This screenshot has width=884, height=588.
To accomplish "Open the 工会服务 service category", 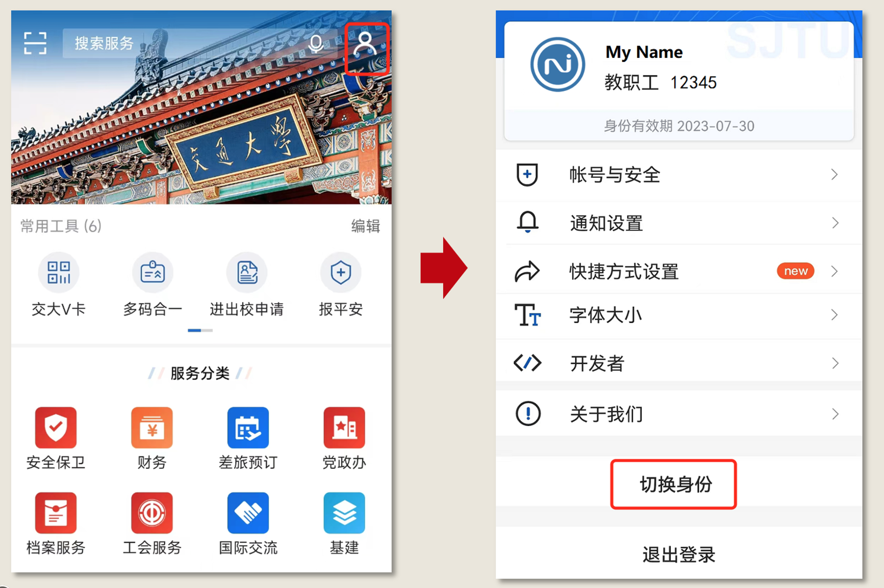I will [152, 513].
